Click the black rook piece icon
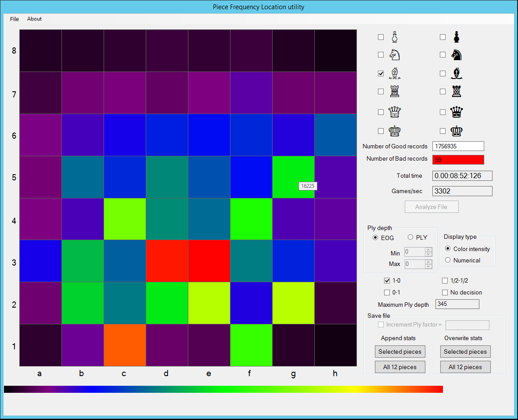This screenshot has height=420, width=518. pos(456,91)
